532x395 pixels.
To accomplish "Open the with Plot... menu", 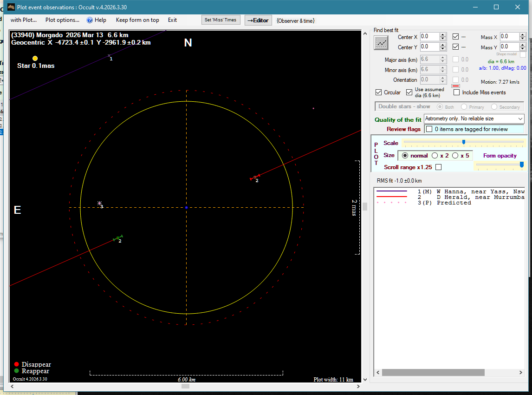I will tap(24, 20).
